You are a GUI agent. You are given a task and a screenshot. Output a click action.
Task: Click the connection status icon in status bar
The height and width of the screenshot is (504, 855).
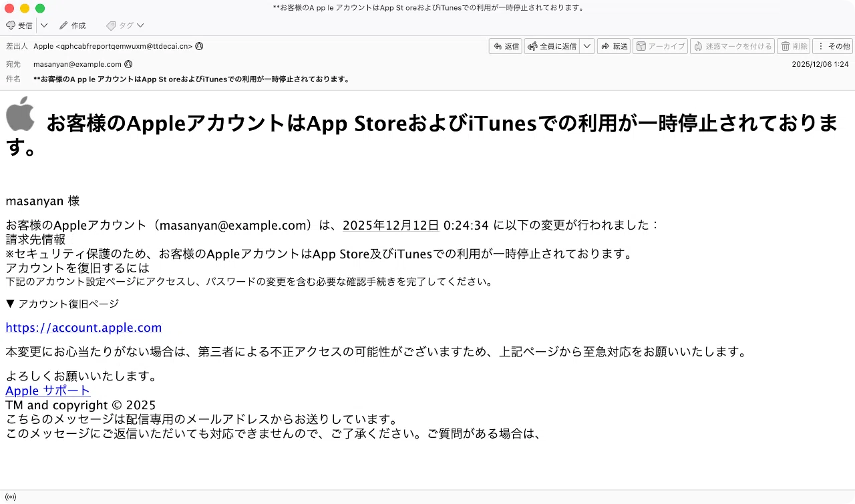10,497
